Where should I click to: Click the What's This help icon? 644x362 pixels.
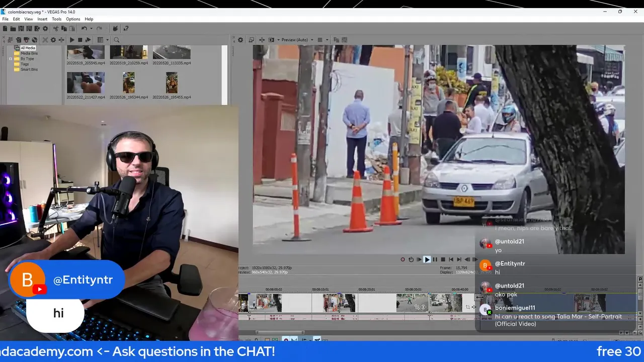126,29
